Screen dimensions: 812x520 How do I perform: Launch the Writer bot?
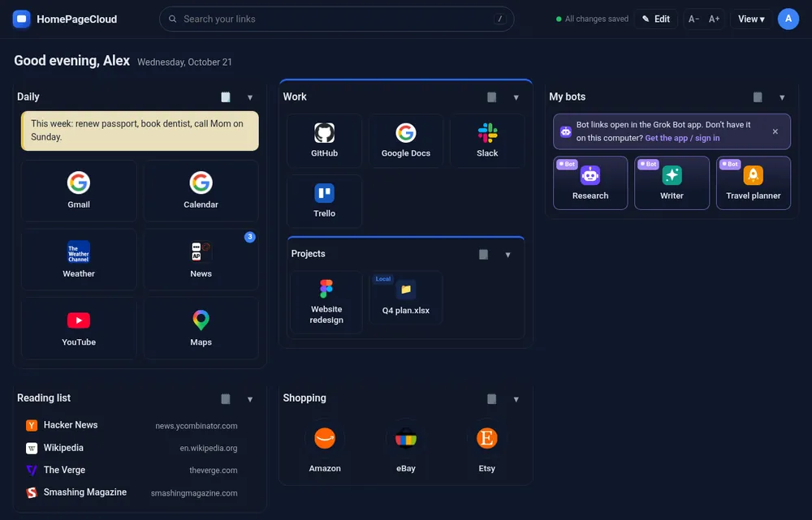coord(672,183)
